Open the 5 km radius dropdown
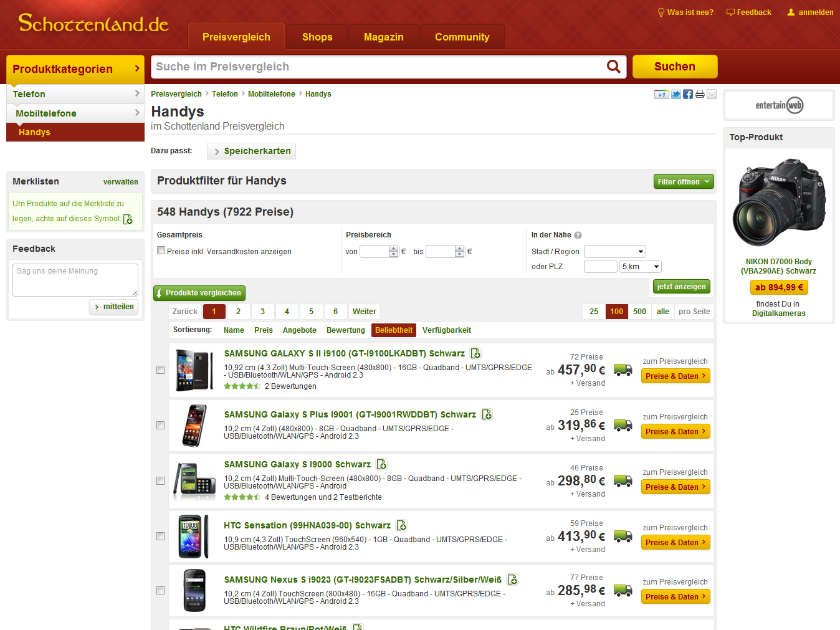840x630 pixels. coord(641,267)
